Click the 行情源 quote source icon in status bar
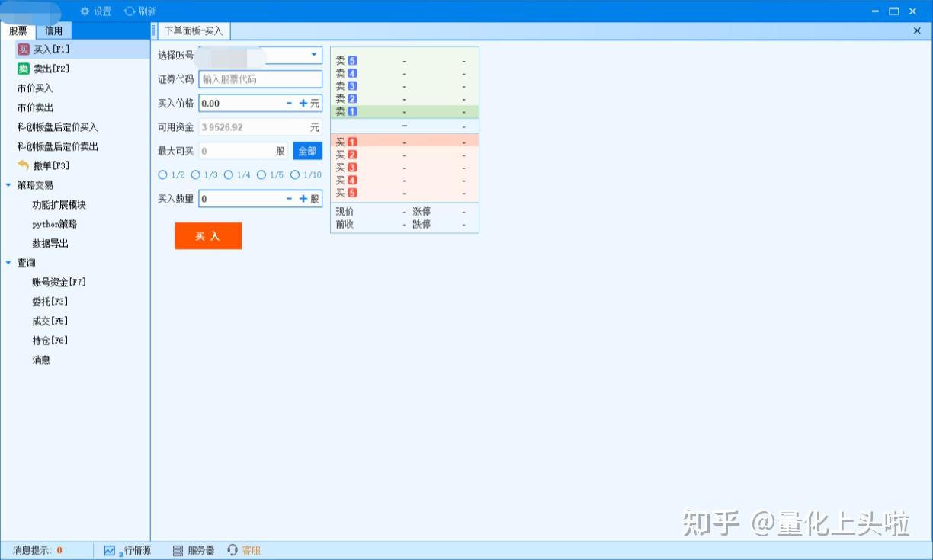 click(x=110, y=549)
